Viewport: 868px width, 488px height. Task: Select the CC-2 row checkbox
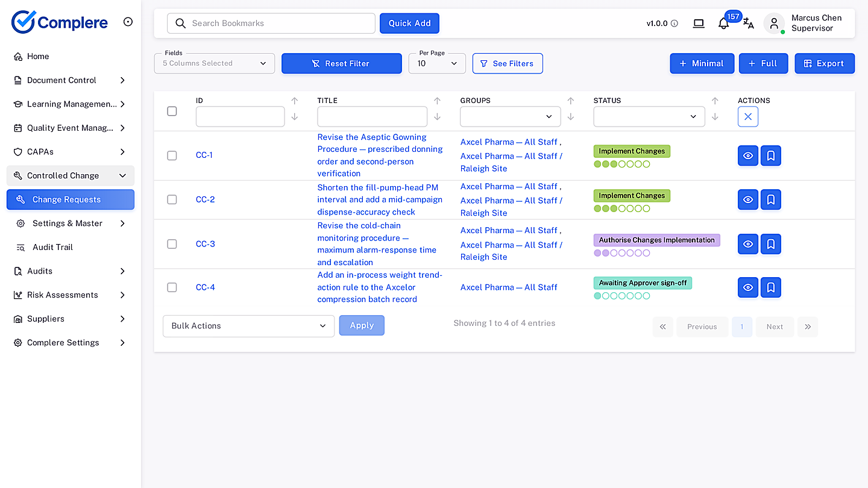[172, 199]
